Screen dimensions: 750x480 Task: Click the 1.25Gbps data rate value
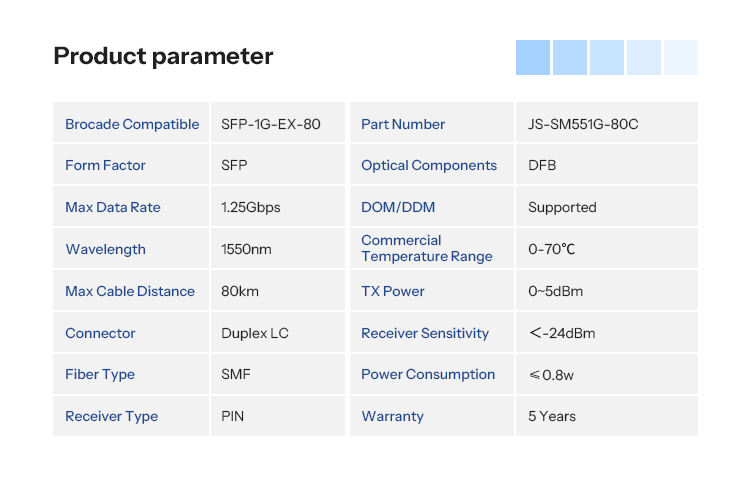click(251, 207)
